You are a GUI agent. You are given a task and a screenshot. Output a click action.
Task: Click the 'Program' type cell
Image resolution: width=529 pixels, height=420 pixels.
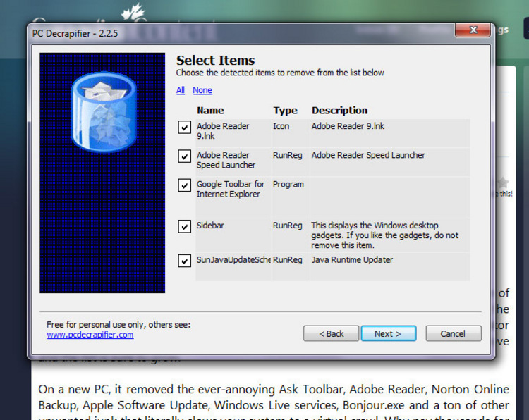[x=291, y=197]
